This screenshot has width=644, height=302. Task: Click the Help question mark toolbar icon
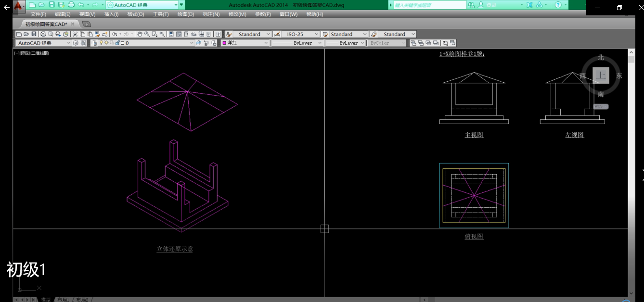[218, 34]
